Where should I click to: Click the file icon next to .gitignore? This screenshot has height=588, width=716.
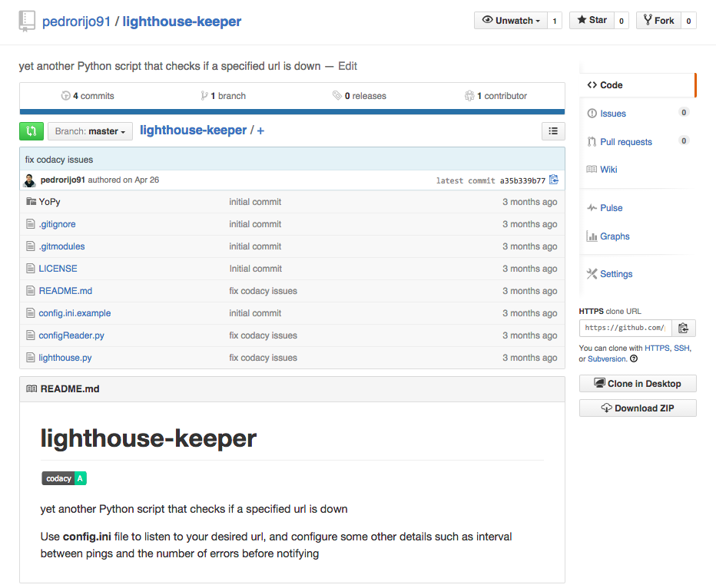click(31, 224)
